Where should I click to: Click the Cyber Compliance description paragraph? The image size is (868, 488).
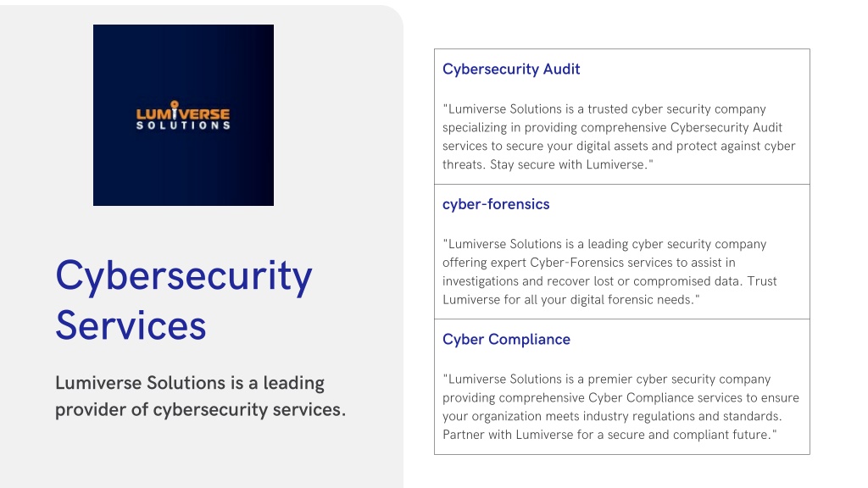pos(620,407)
